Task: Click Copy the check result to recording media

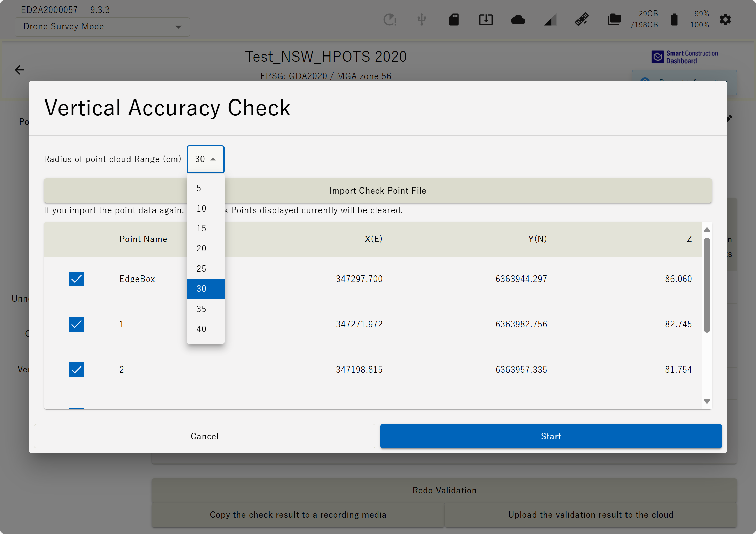Action: [x=298, y=515]
